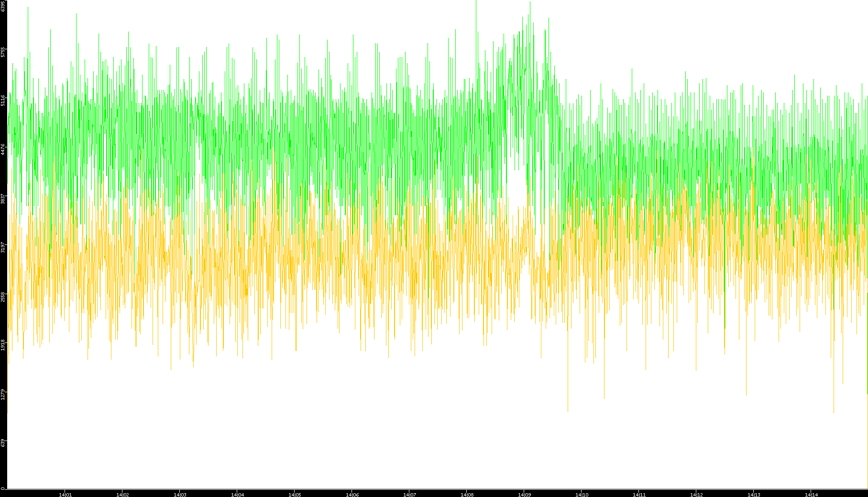Click the 639 value axis label
The height and width of the screenshot is (497, 868).
tap(3, 442)
